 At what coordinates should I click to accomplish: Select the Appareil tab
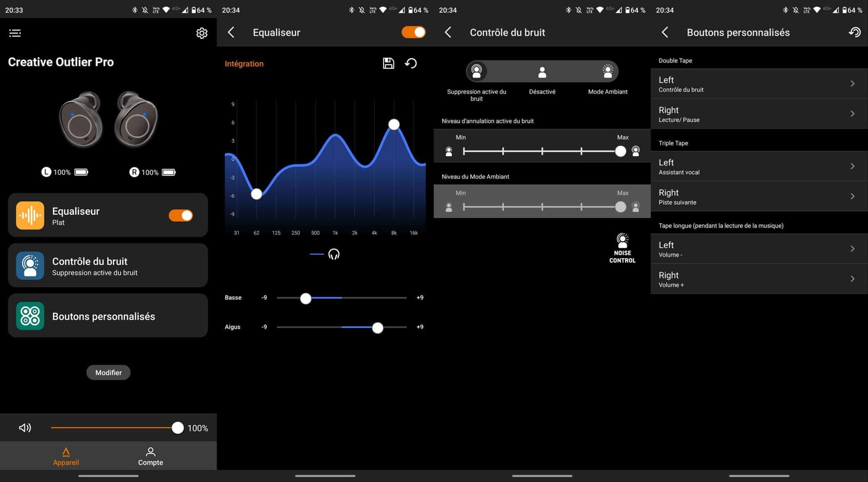[66, 456]
